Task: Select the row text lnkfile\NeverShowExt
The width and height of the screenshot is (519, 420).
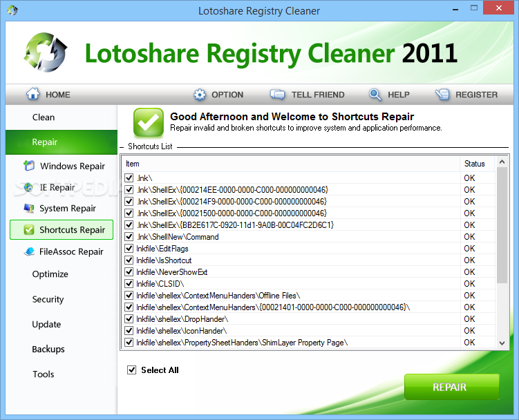Action: 172,272
